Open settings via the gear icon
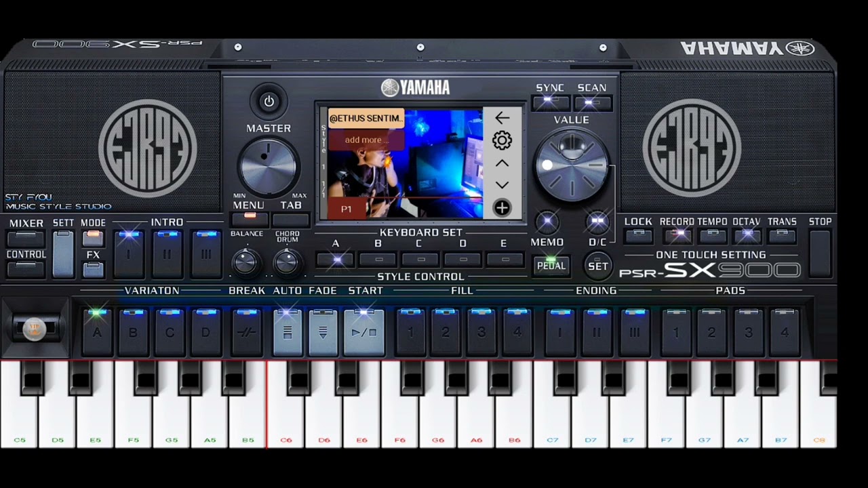The image size is (868, 488). pos(502,140)
